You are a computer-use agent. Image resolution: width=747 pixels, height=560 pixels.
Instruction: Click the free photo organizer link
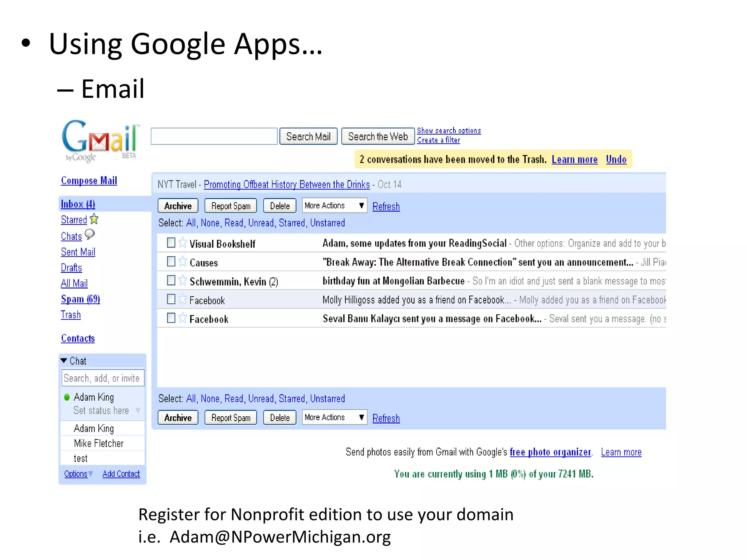click(x=550, y=452)
